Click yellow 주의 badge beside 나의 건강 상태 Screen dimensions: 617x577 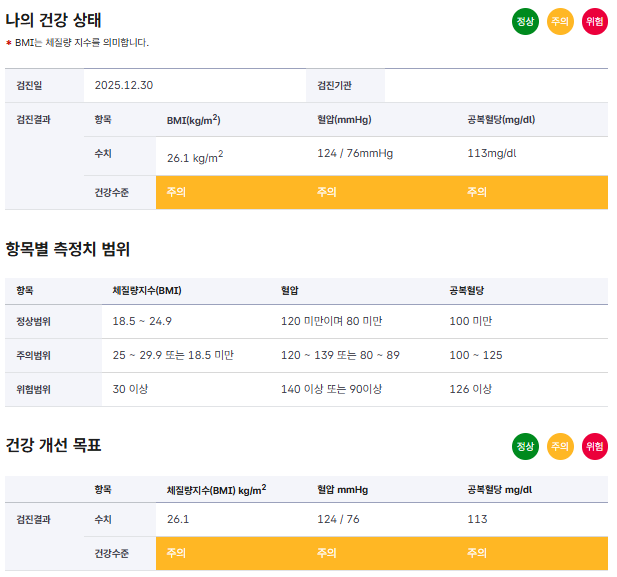tap(560, 21)
